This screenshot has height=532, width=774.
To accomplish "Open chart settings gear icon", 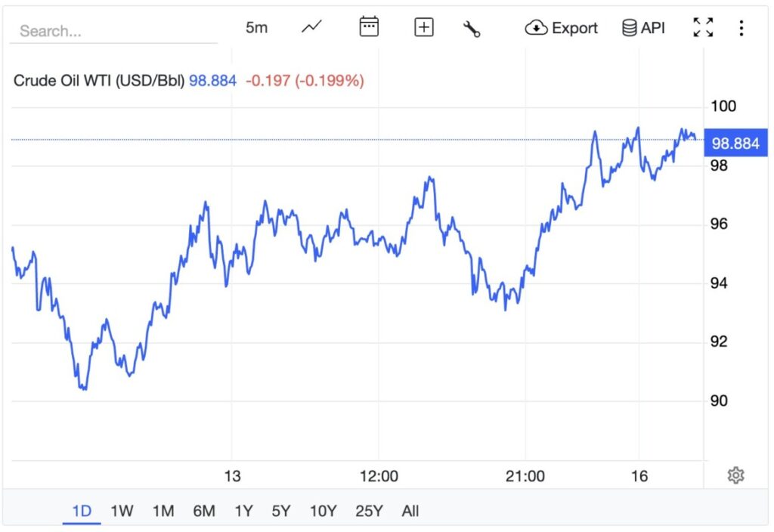I will coord(735,475).
